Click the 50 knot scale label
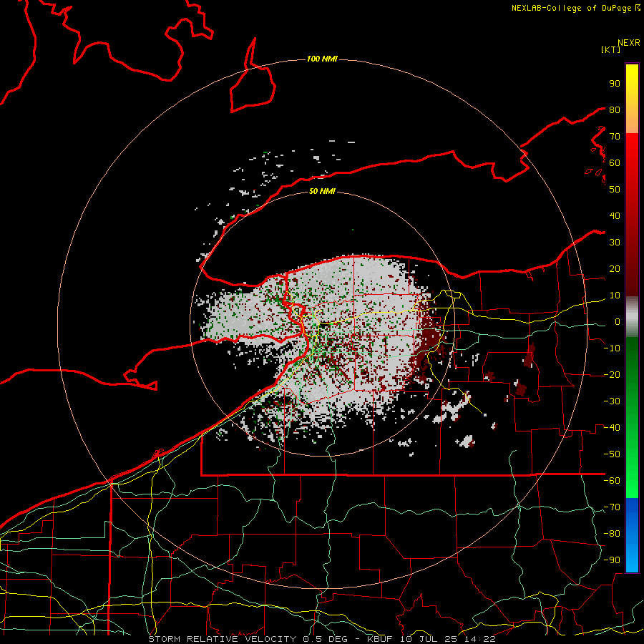644x644 pixels. point(615,190)
